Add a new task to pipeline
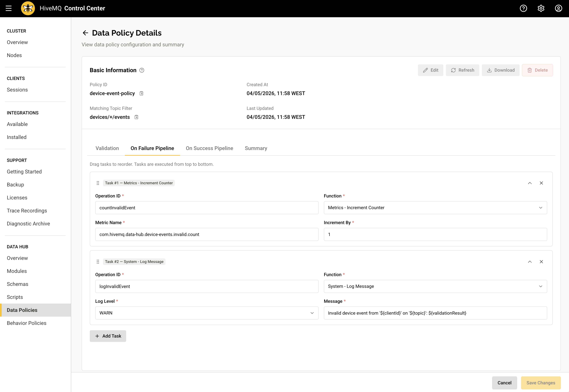This screenshot has width=569, height=392. click(108, 336)
